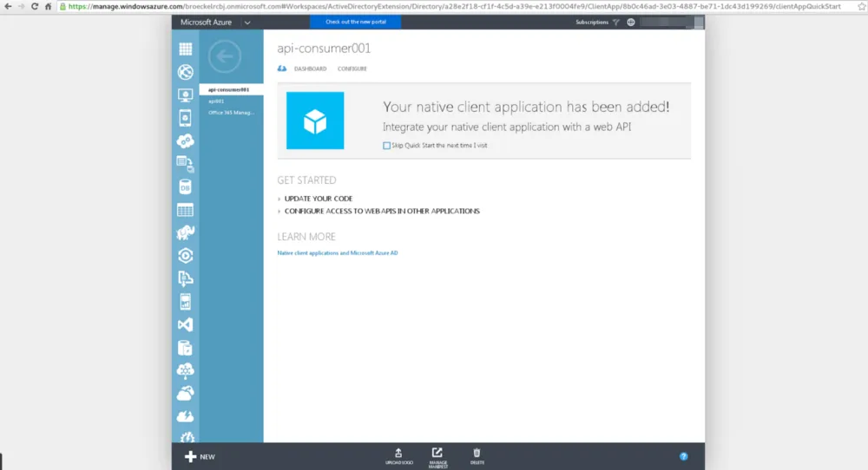Open Storage table icon in sidebar

pyautogui.click(x=186, y=210)
